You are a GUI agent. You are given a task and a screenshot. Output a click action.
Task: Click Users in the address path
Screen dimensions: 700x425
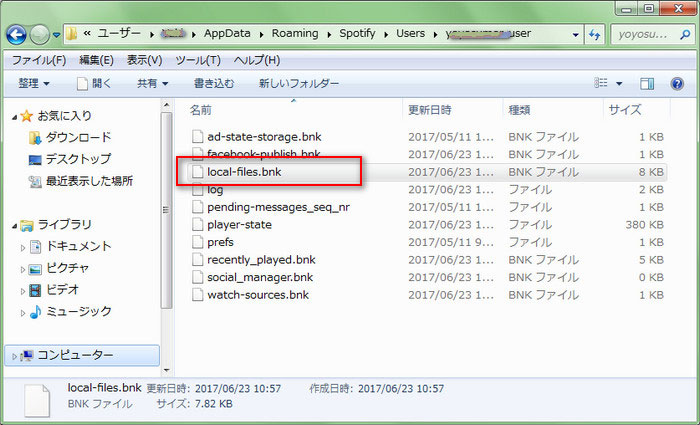tap(410, 33)
